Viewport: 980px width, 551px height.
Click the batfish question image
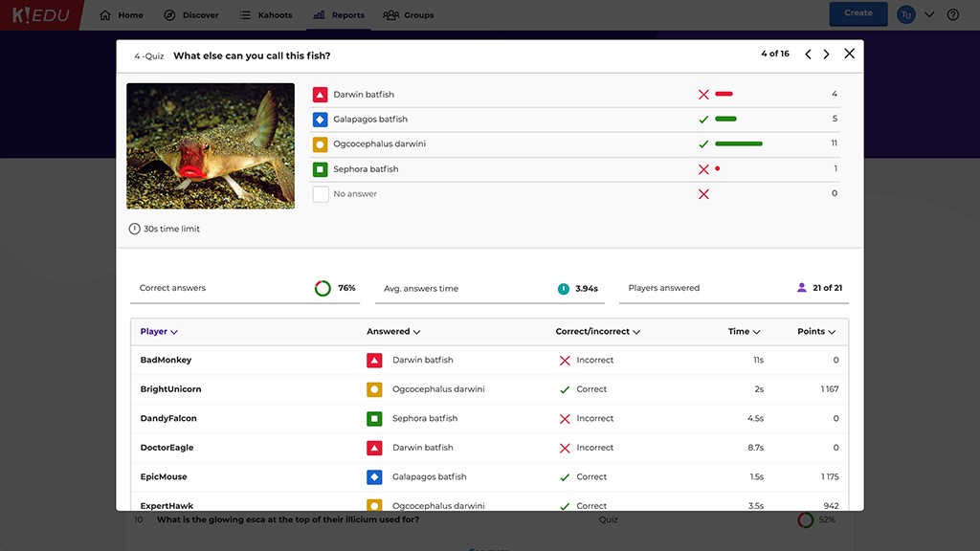point(211,146)
